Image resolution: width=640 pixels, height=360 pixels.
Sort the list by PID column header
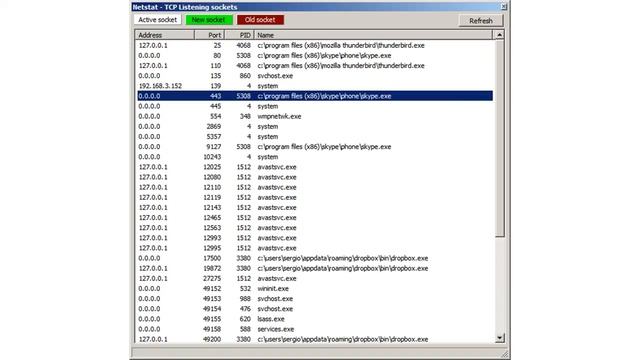[x=239, y=35]
